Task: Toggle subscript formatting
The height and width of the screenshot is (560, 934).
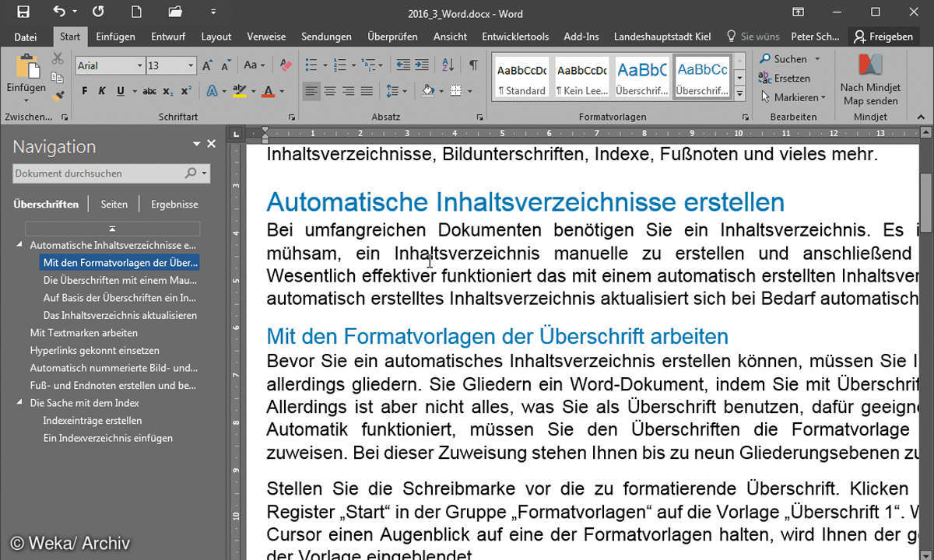Action: 169,92
